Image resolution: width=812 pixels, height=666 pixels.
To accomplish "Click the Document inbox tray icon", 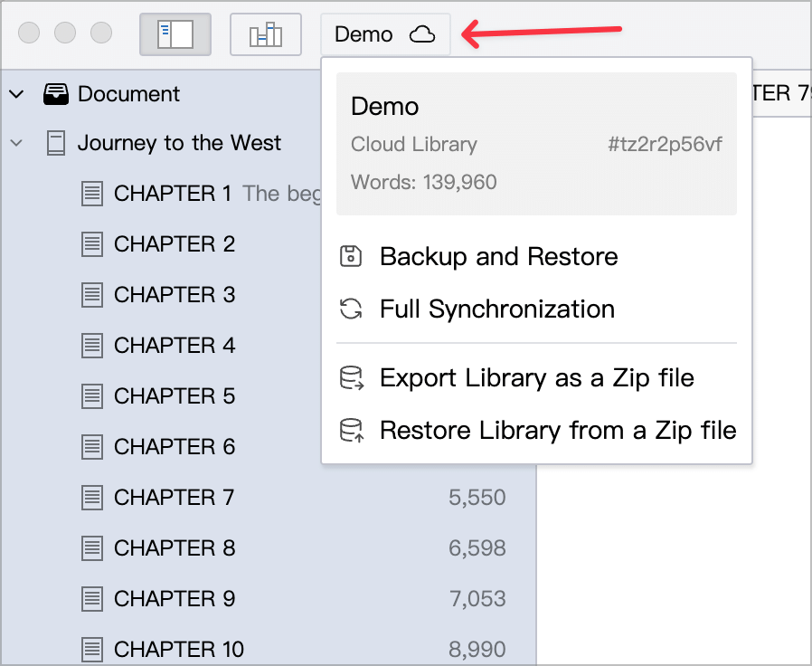I will click(x=56, y=94).
